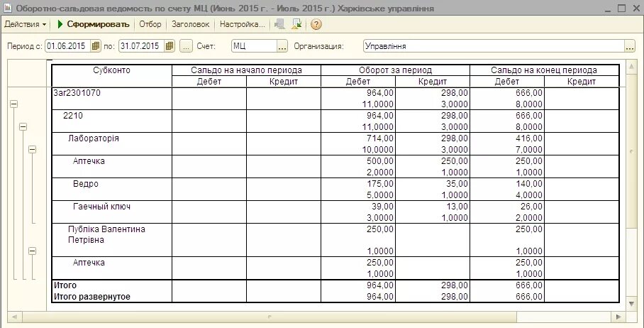Click Сальдо на начало периода header
The height and width of the screenshot is (328, 644).
tap(246, 70)
